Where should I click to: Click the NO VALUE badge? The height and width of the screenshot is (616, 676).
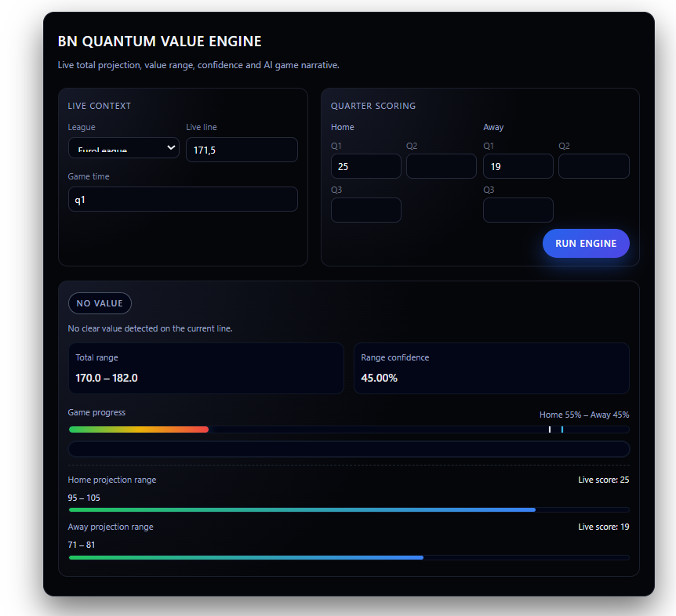click(x=100, y=303)
